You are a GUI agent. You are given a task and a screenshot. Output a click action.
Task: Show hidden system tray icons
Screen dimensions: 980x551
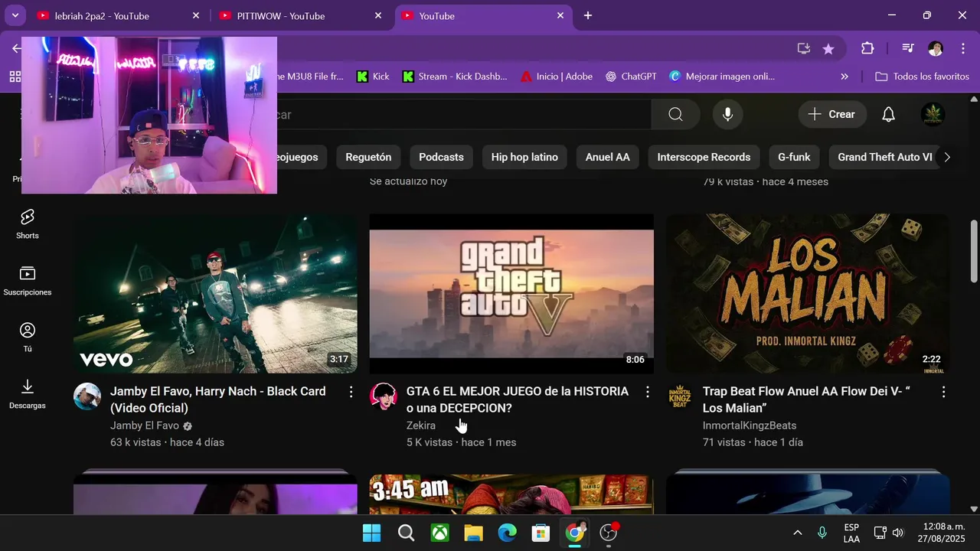click(797, 533)
